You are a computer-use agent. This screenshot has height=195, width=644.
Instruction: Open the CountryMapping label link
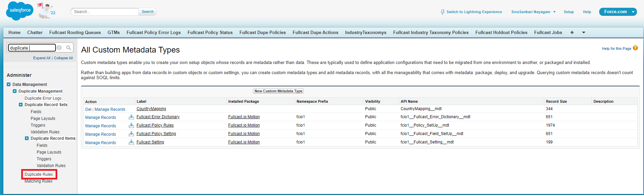point(151,109)
